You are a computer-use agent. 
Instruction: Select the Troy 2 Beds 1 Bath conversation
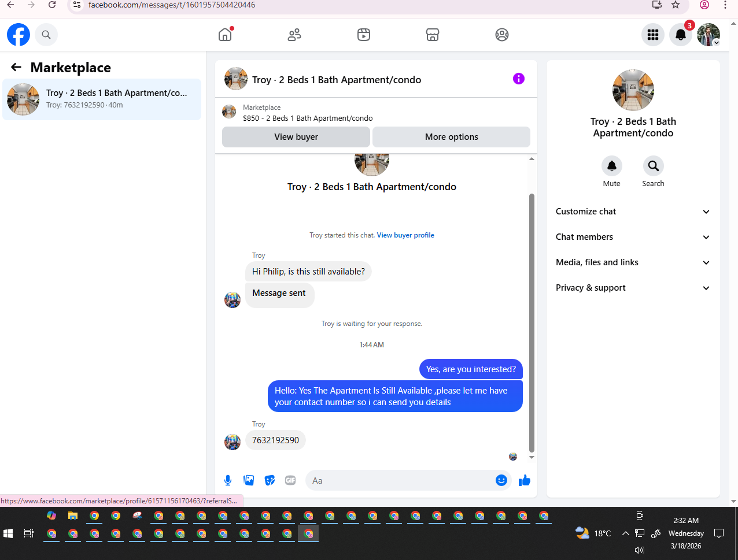(102, 99)
